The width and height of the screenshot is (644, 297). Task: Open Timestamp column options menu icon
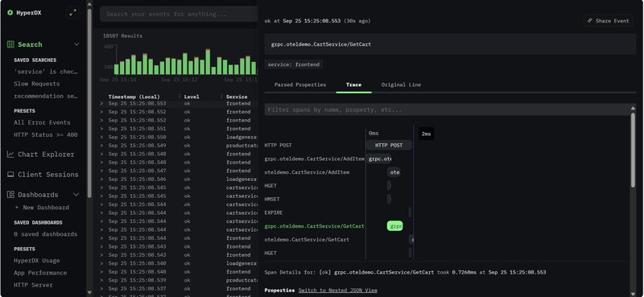pos(180,97)
